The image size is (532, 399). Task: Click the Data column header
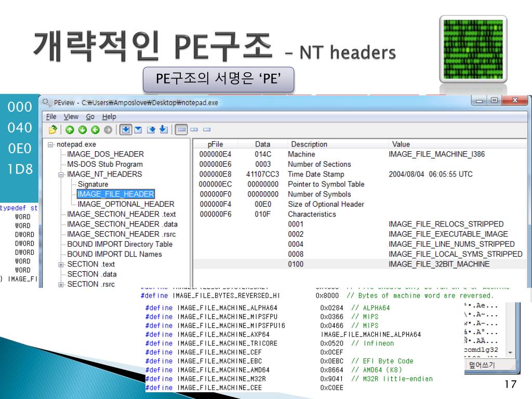tap(262, 144)
